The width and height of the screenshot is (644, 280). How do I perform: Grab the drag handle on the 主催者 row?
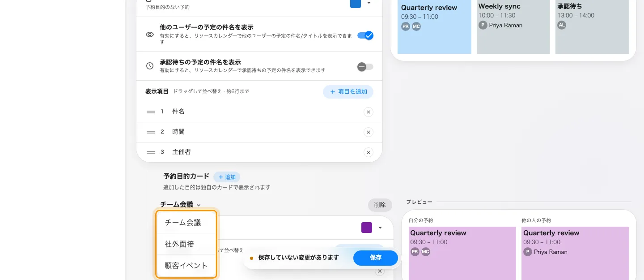click(x=151, y=152)
